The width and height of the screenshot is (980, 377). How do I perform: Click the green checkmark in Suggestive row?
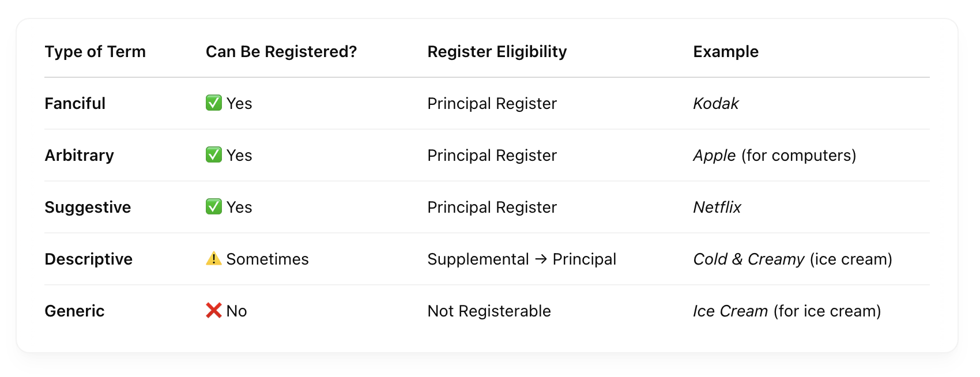[214, 207]
